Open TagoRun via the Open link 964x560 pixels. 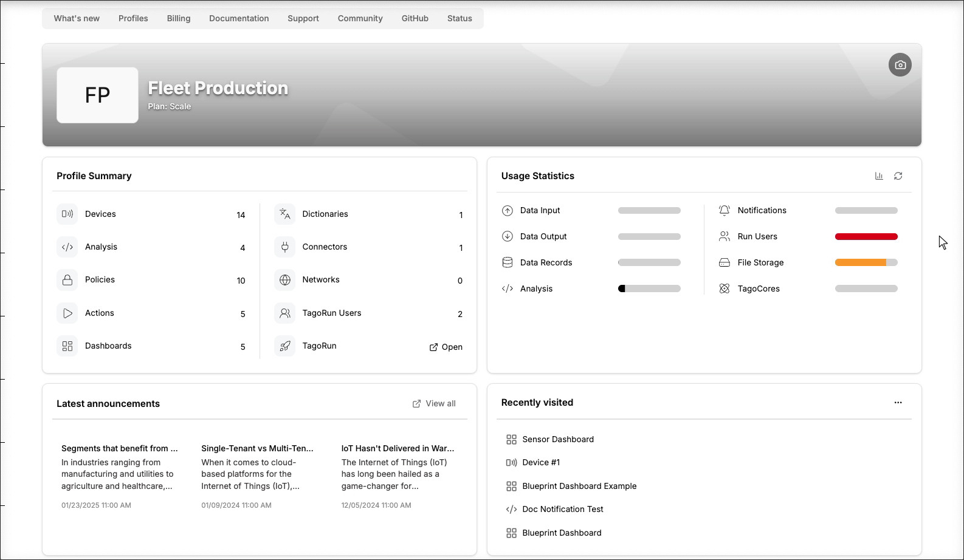click(x=446, y=347)
